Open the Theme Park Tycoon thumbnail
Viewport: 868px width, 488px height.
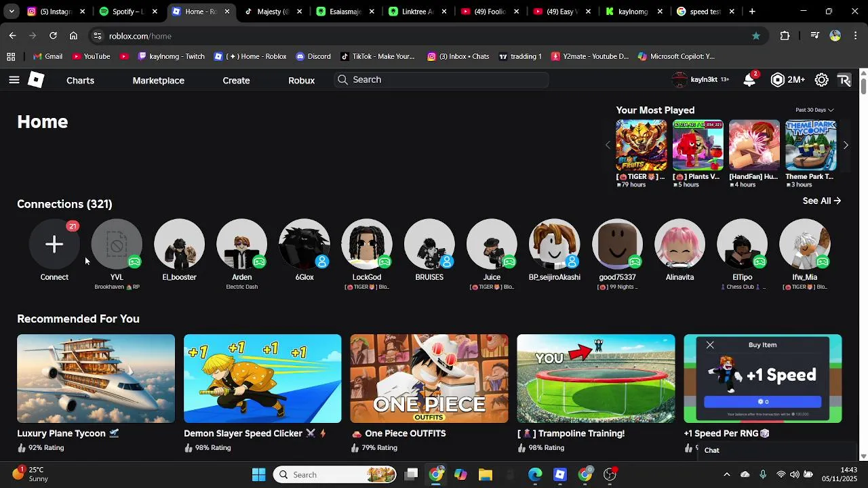click(x=810, y=146)
